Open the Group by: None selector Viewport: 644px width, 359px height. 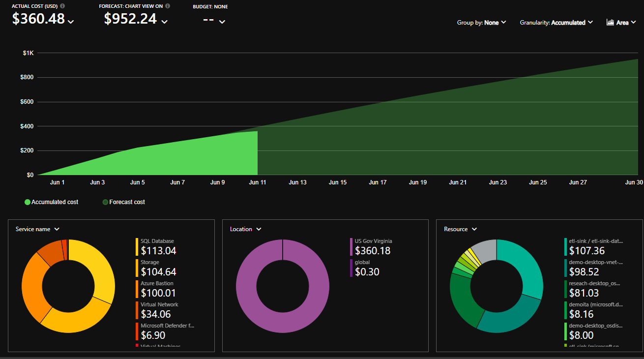pos(481,23)
